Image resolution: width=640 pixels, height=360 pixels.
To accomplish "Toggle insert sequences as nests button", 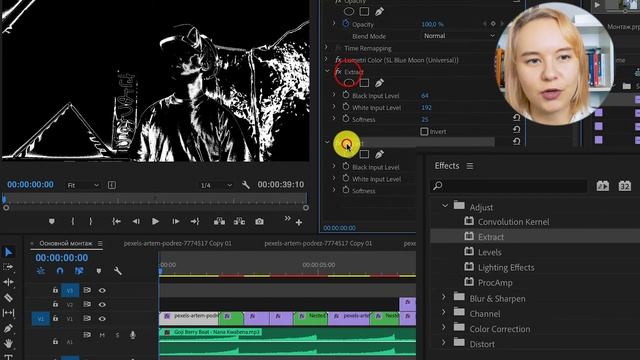I will pos(41,271).
